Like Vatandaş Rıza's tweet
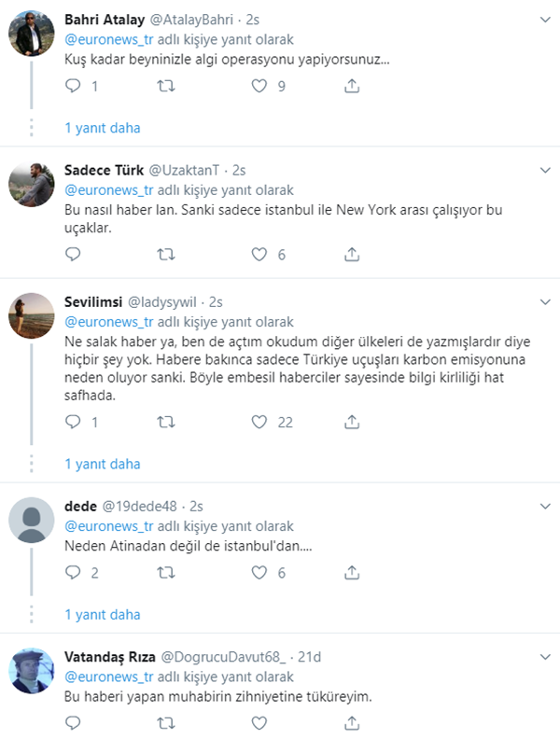Viewport: 560px width, 739px height. coord(259,722)
